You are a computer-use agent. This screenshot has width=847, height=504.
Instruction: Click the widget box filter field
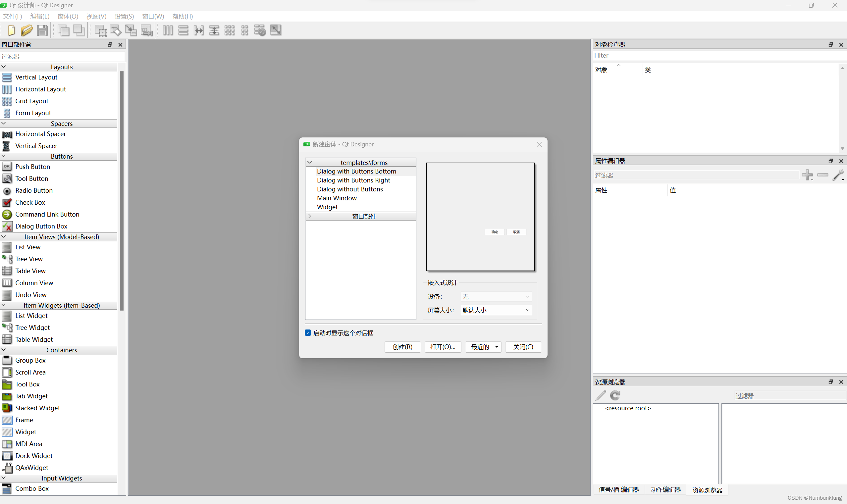coord(63,56)
